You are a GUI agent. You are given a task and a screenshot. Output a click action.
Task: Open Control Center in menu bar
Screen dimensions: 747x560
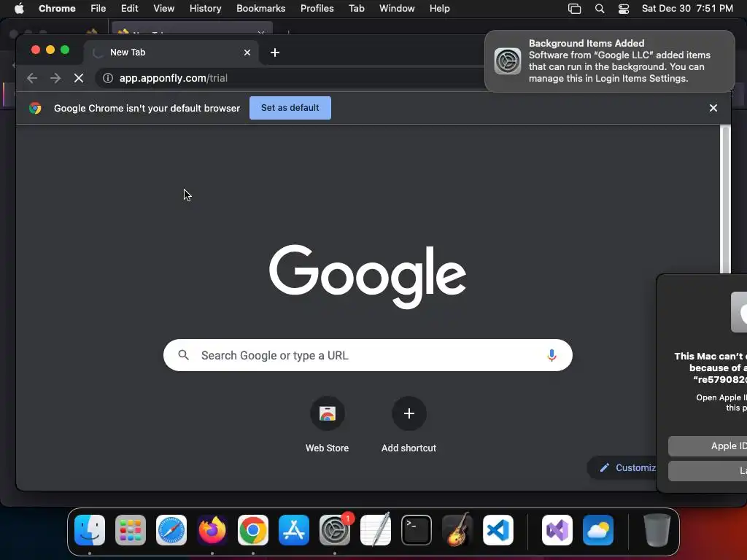tap(624, 9)
